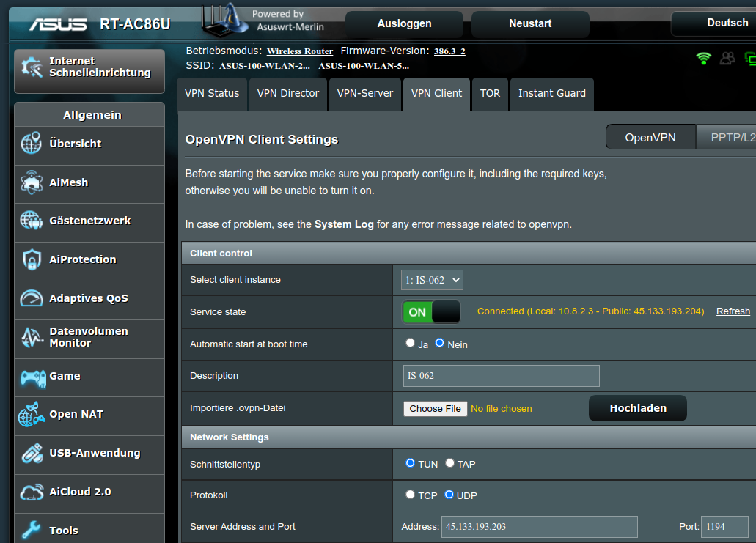Image resolution: width=756 pixels, height=543 pixels.
Task: Choose TAP as Schnittstellentyp
Action: tap(449, 463)
